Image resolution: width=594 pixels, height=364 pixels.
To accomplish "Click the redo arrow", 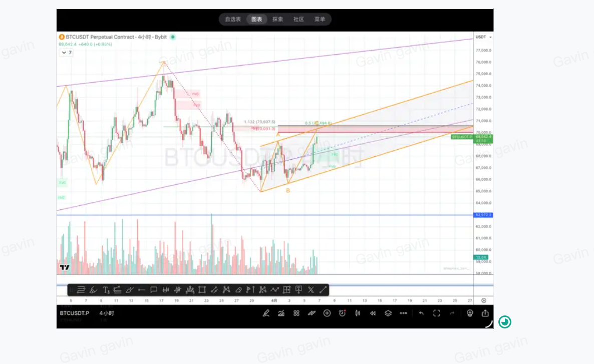I will [x=452, y=313].
